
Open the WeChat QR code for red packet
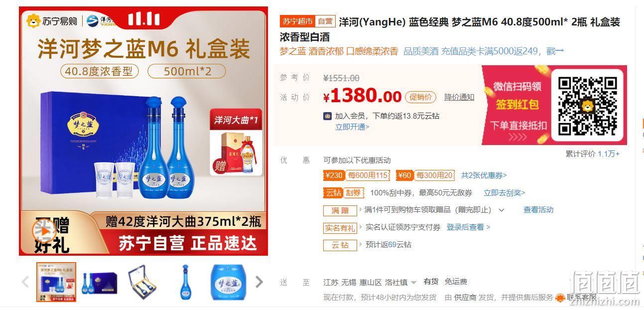click(587, 106)
